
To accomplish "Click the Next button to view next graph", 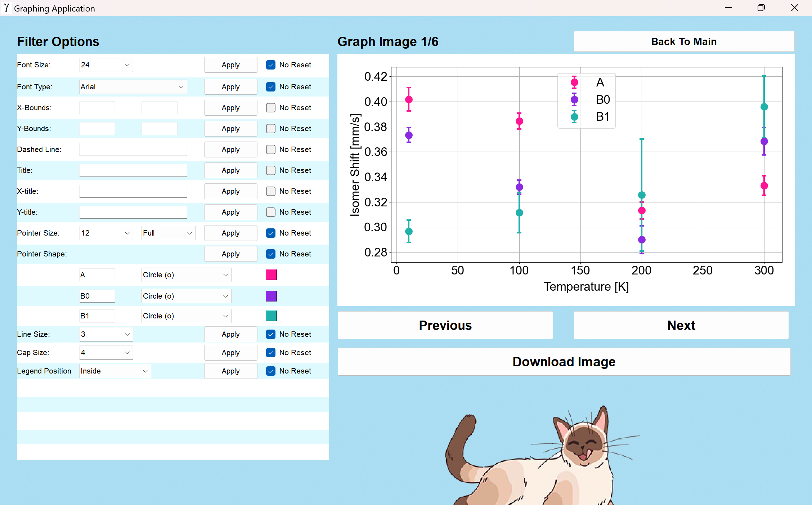I will coord(681,325).
